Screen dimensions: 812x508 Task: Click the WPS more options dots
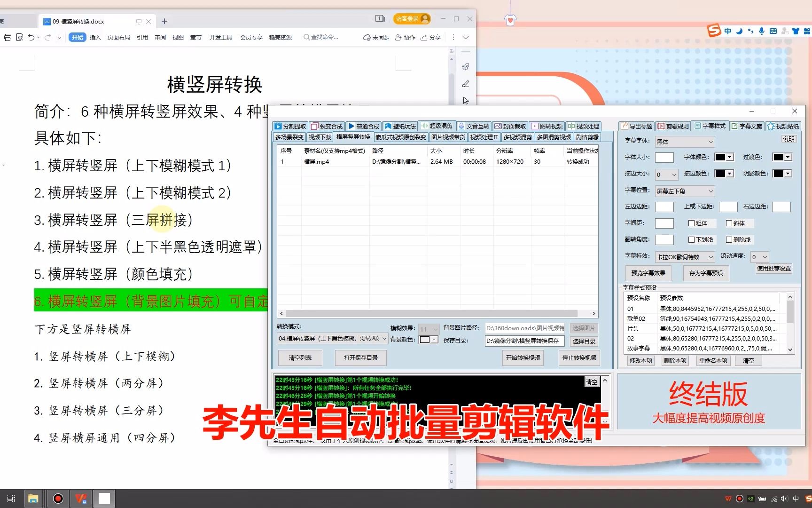click(453, 37)
